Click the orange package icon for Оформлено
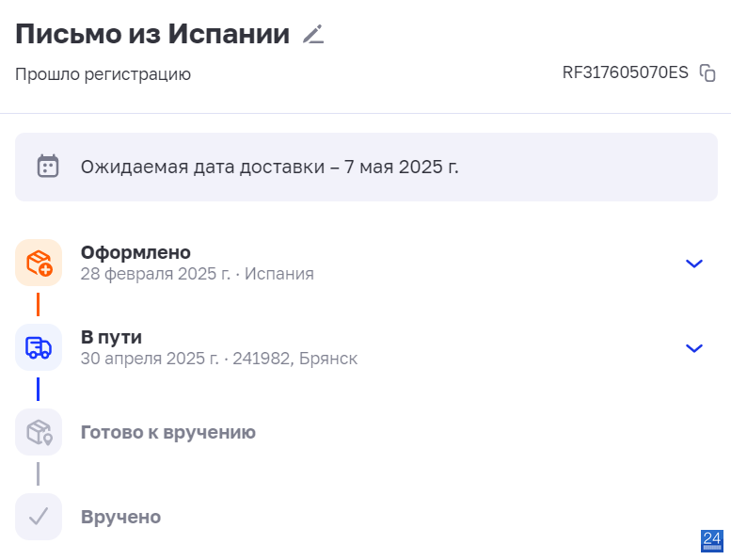731x560 pixels. pos(39,263)
